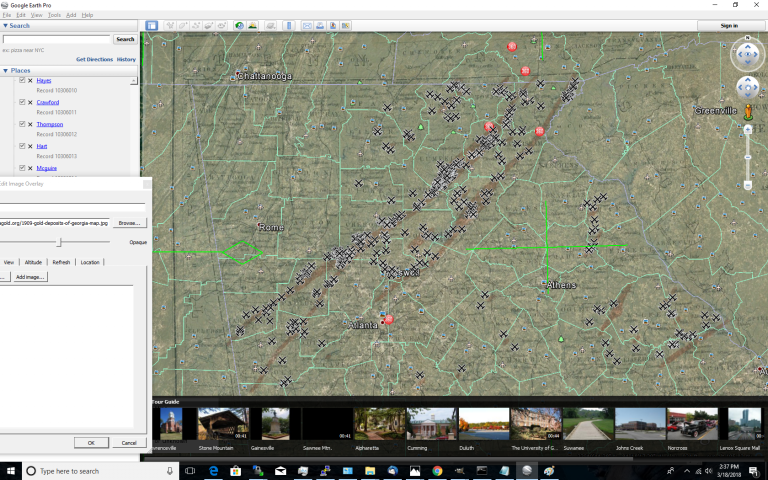
Task: Click the image overlay URL field
Action: pos(54,223)
